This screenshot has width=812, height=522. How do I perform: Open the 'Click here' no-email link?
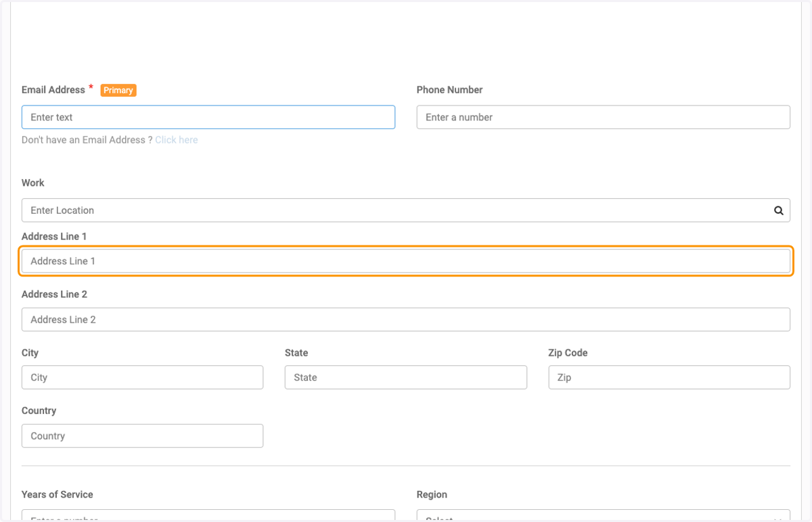coord(177,140)
